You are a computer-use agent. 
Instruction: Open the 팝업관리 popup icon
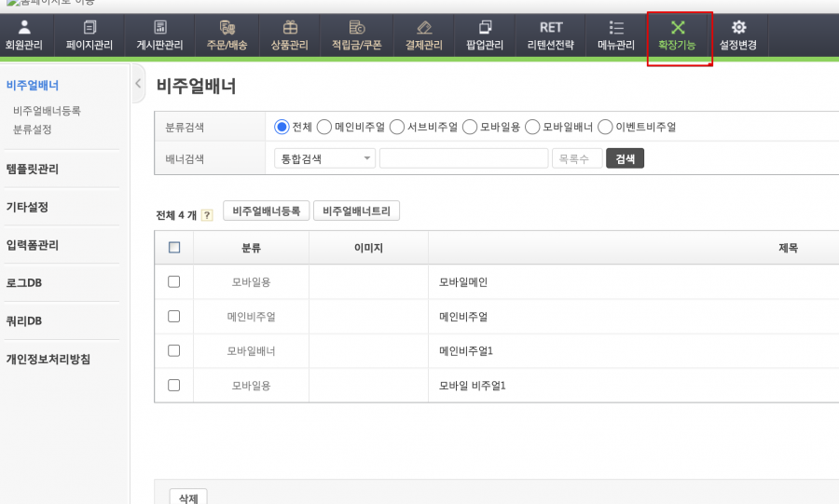[485, 27]
